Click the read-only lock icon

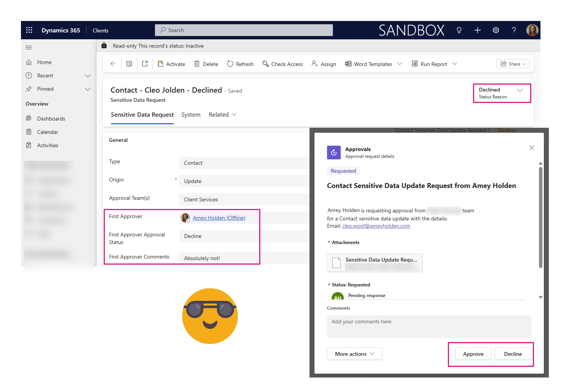click(x=104, y=45)
